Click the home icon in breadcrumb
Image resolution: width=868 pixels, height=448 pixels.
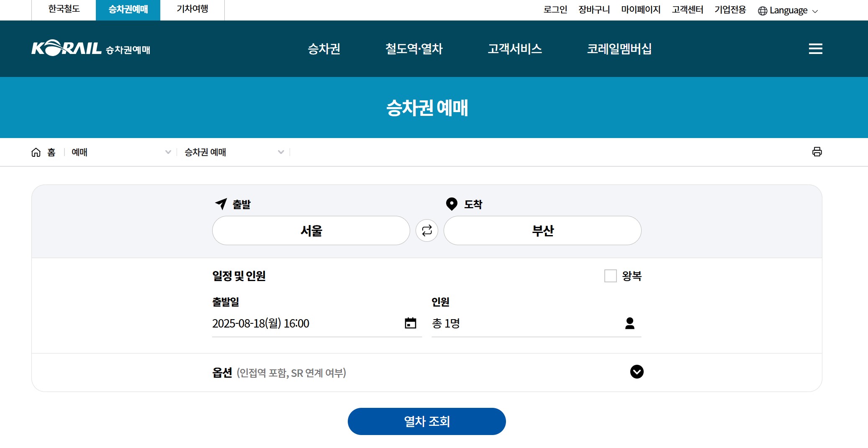[x=36, y=152]
